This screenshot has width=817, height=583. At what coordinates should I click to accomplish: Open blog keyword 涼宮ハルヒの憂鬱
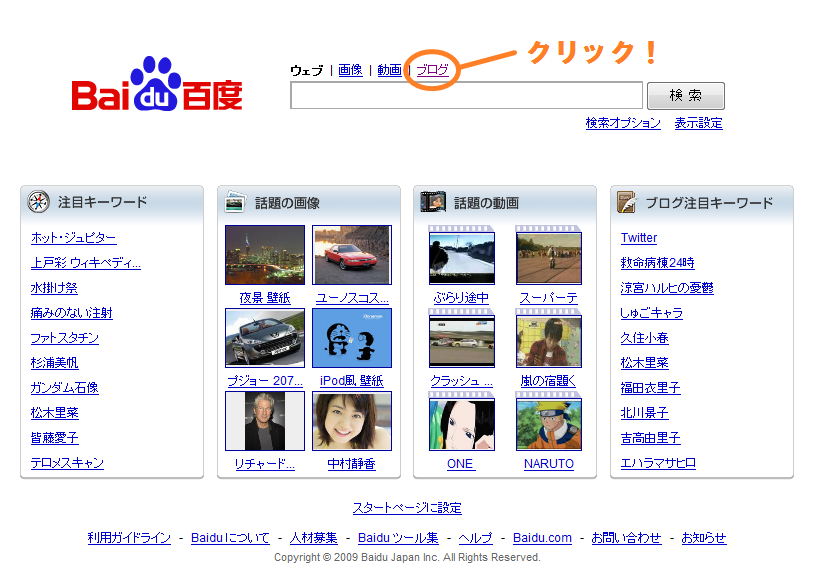click(667, 288)
